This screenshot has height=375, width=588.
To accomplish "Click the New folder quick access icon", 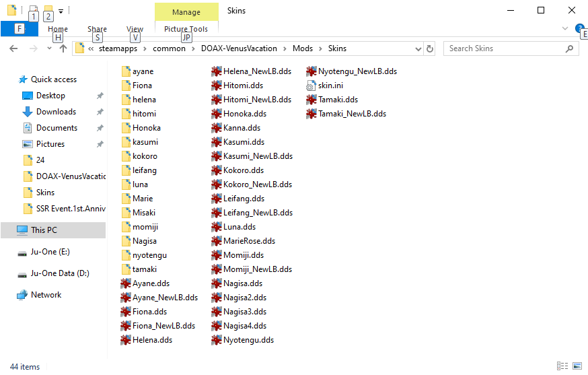I will pos(48,10).
